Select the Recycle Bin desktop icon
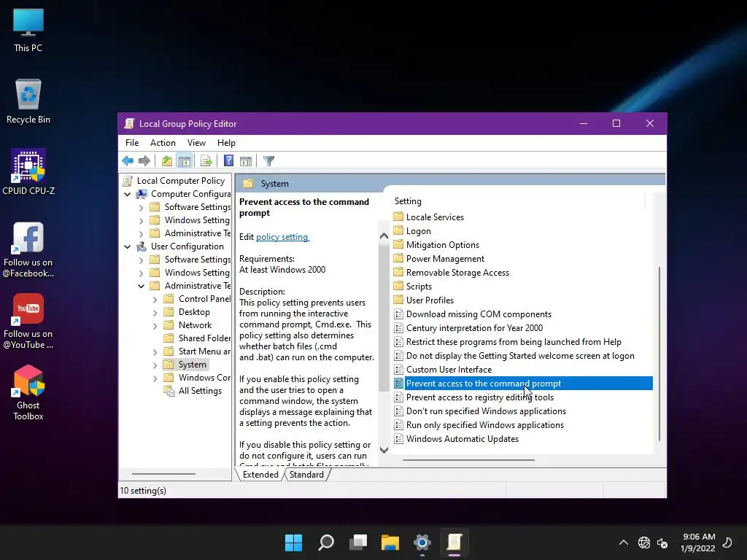The image size is (747, 560). pos(28,101)
